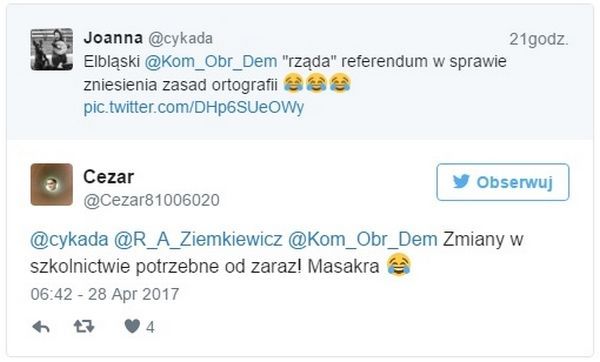
Task: Open the 21godz. timestamp
Action: pyautogui.click(x=539, y=40)
